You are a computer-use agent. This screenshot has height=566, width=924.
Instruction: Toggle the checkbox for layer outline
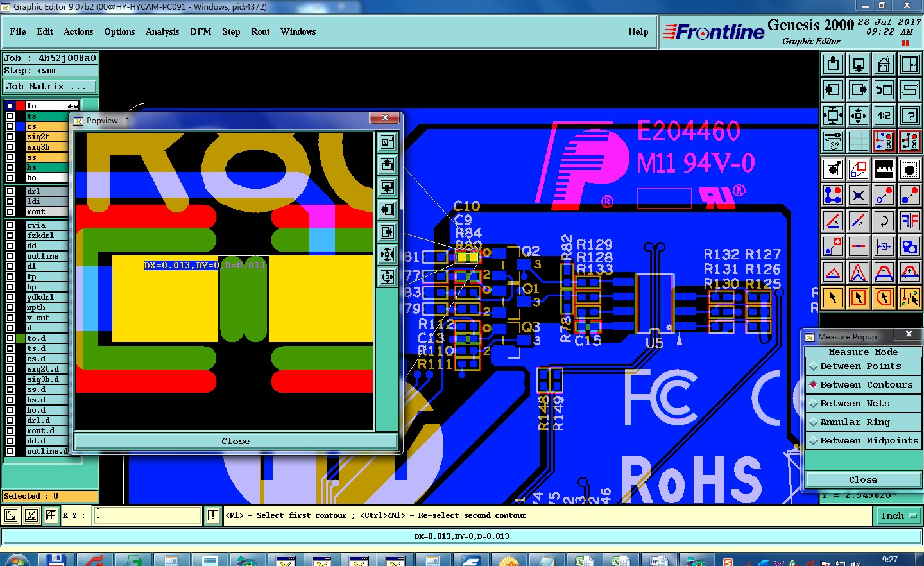coord(10,256)
